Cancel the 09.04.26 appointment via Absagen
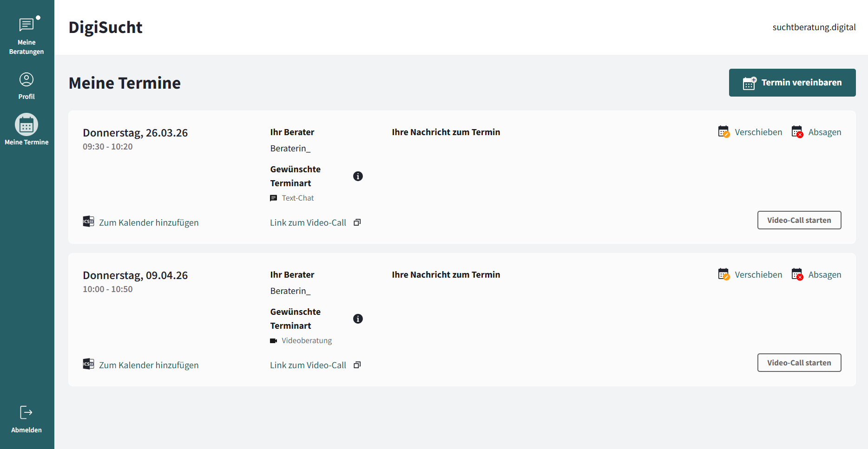The width and height of the screenshot is (868, 449). (x=816, y=275)
